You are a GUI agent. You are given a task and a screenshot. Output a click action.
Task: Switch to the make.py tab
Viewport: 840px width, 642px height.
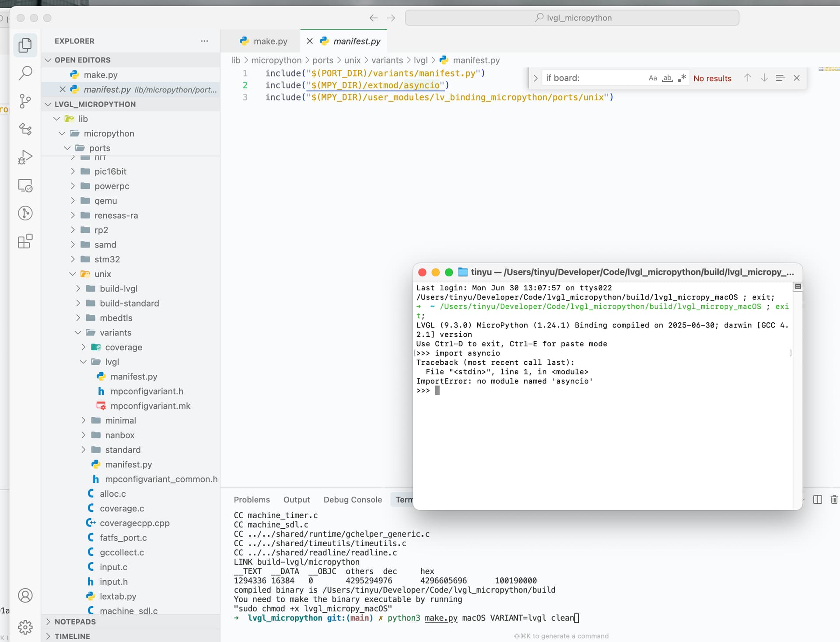coord(264,41)
